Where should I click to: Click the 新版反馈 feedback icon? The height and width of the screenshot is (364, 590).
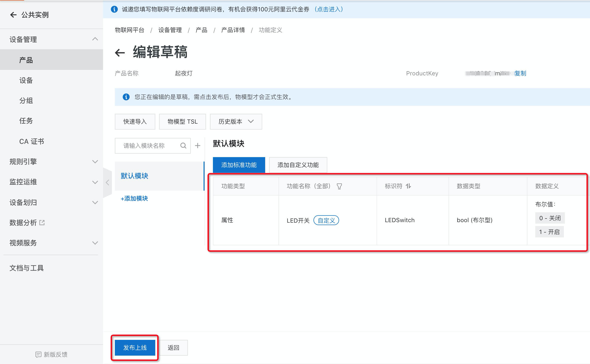point(38,354)
